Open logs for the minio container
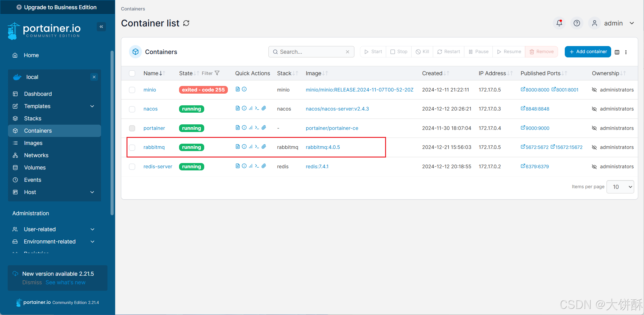Screen dimensions: 644x315 pyautogui.click(x=237, y=89)
